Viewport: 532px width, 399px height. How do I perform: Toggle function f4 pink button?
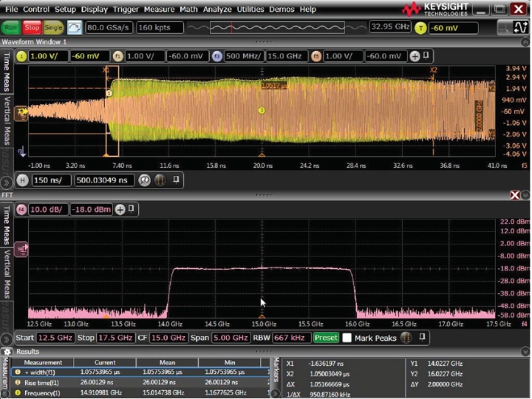[21, 209]
